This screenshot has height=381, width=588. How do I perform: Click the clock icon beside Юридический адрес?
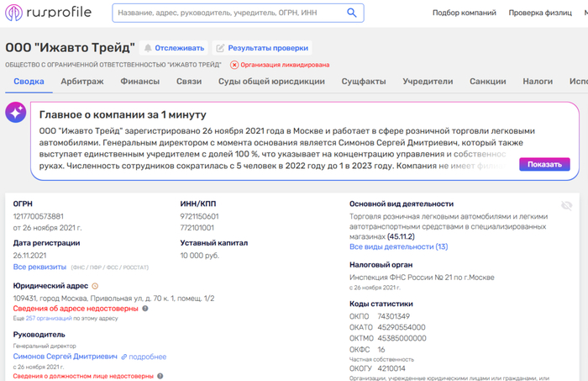click(95, 286)
